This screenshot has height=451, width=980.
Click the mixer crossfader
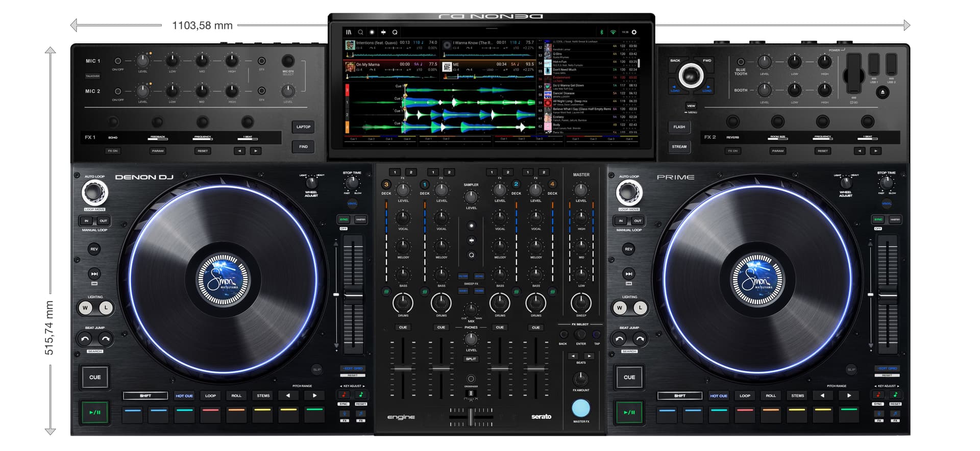(x=471, y=417)
